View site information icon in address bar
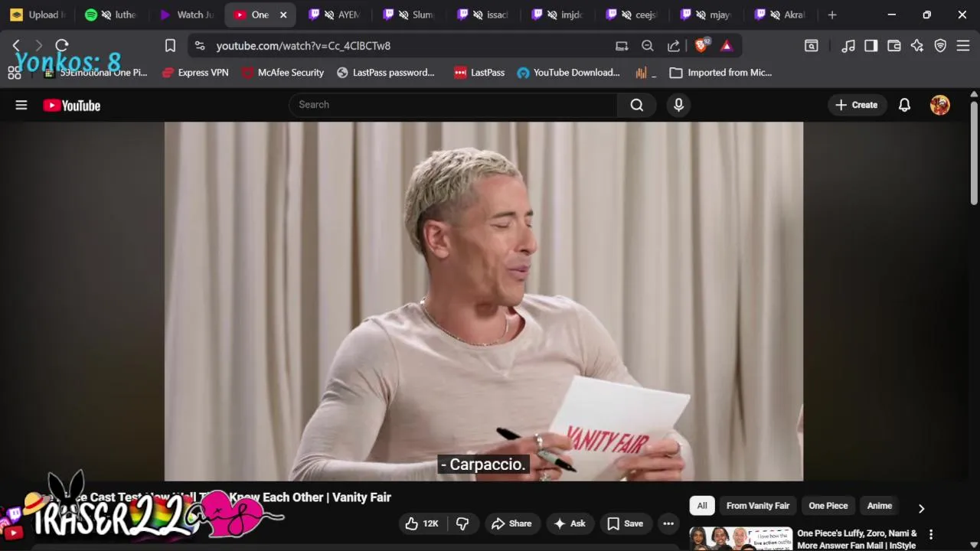980x551 pixels. pos(200,46)
